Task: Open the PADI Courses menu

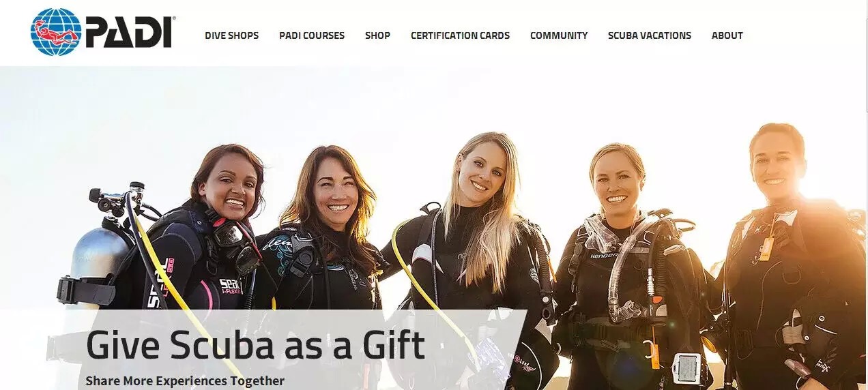Action: [x=312, y=35]
